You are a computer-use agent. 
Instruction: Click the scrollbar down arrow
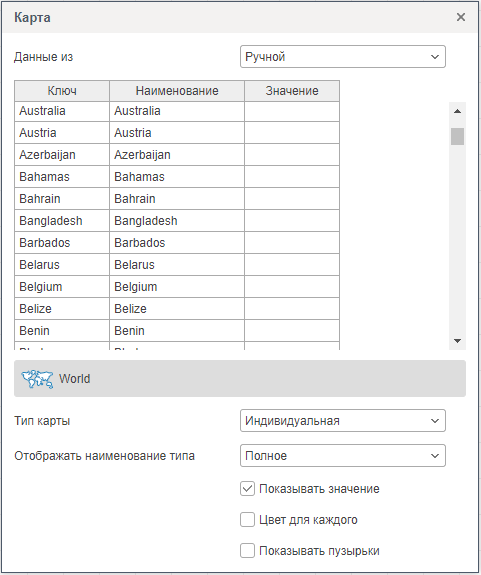coord(457,341)
